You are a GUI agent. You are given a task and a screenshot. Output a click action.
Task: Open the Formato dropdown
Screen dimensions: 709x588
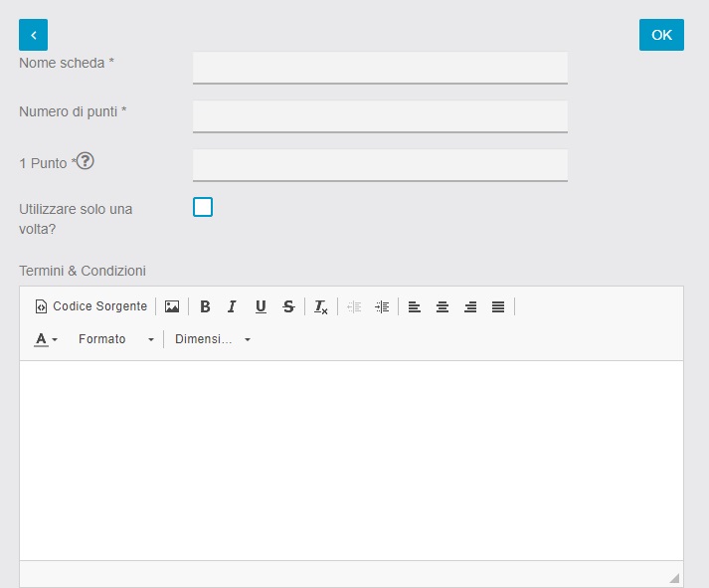[116, 339]
